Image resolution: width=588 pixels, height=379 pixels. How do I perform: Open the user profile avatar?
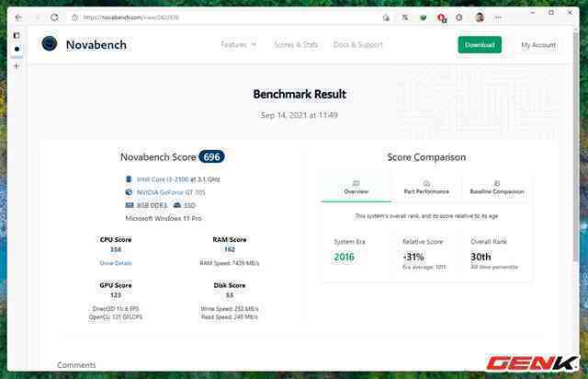tap(480, 17)
